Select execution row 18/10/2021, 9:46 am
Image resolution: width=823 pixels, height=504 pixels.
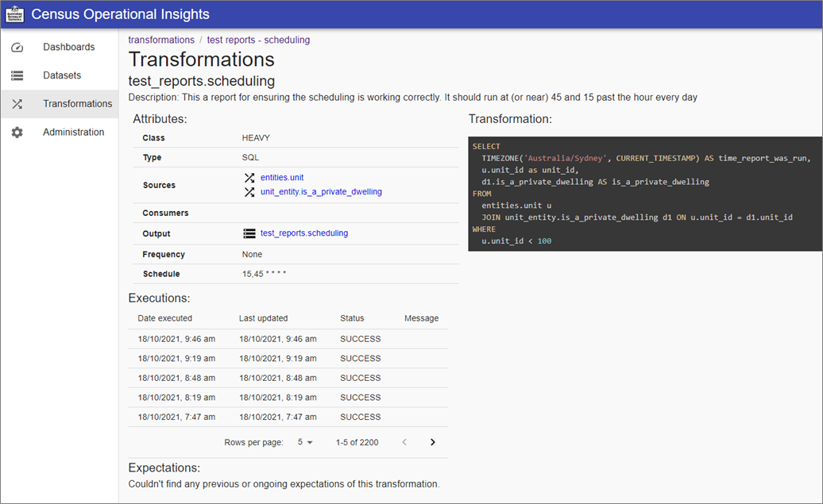tap(288, 340)
